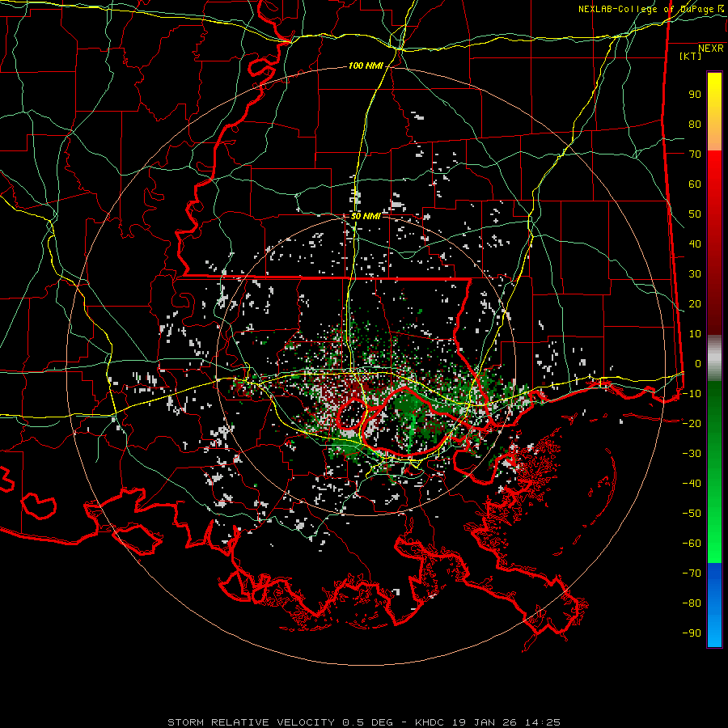The image size is (728, 728).
Task: Click the 10 value on the color scale
Action: 695,334
